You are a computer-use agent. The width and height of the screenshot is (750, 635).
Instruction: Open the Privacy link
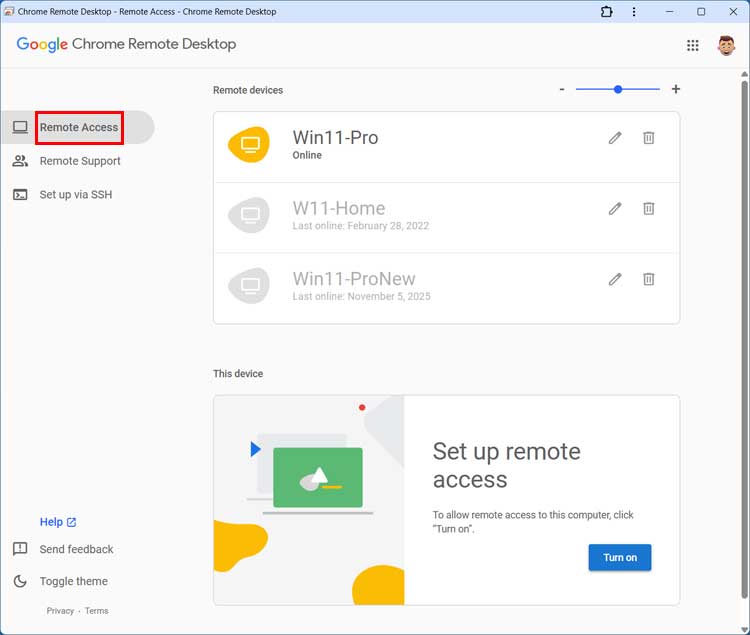click(60, 611)
